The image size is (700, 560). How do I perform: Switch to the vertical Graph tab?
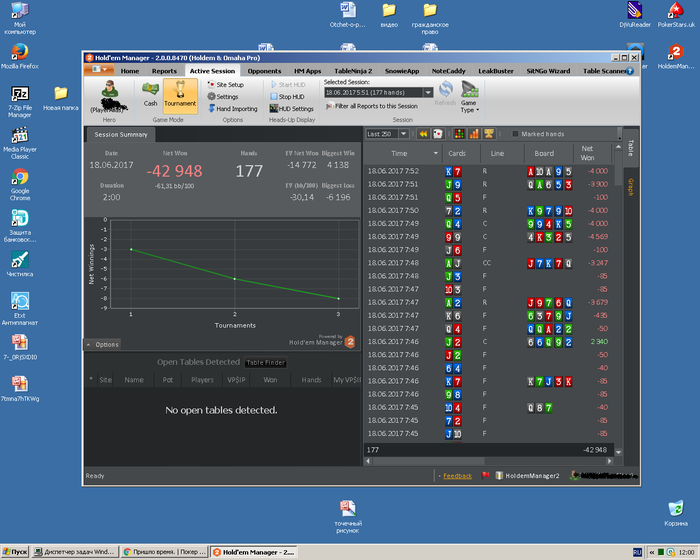pyautogui.click(x=630, y=187)
